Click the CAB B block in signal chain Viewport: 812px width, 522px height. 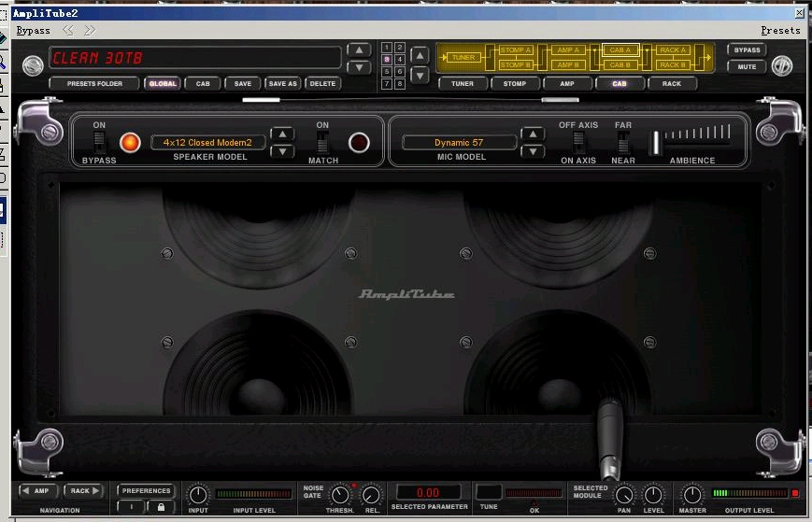pos(620,65)
